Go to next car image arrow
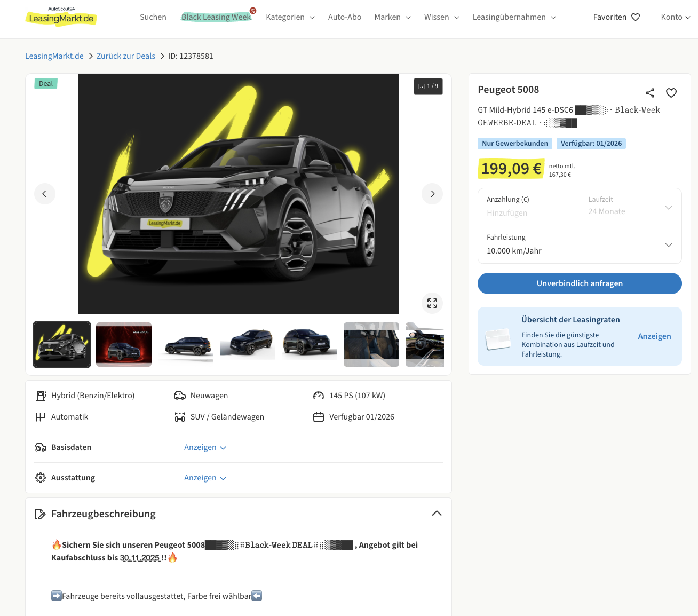698x616 pixels. pyautogui.click(x=432, y=194)
